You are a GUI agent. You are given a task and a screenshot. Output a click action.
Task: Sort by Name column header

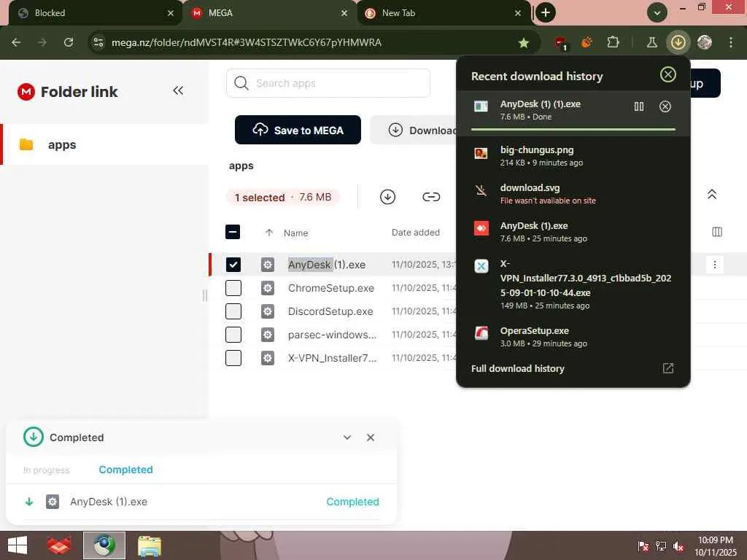(296, 233)
